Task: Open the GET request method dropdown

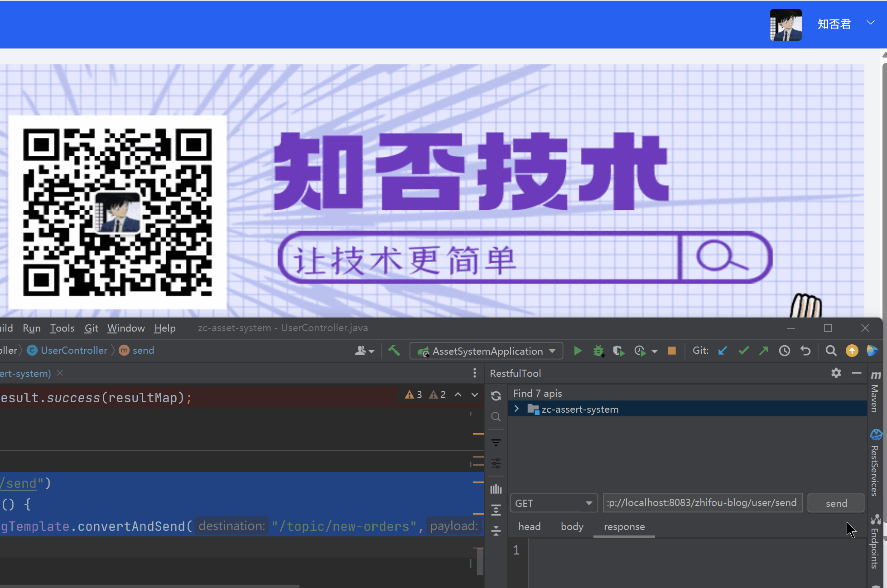Action: tap(554, 503)
